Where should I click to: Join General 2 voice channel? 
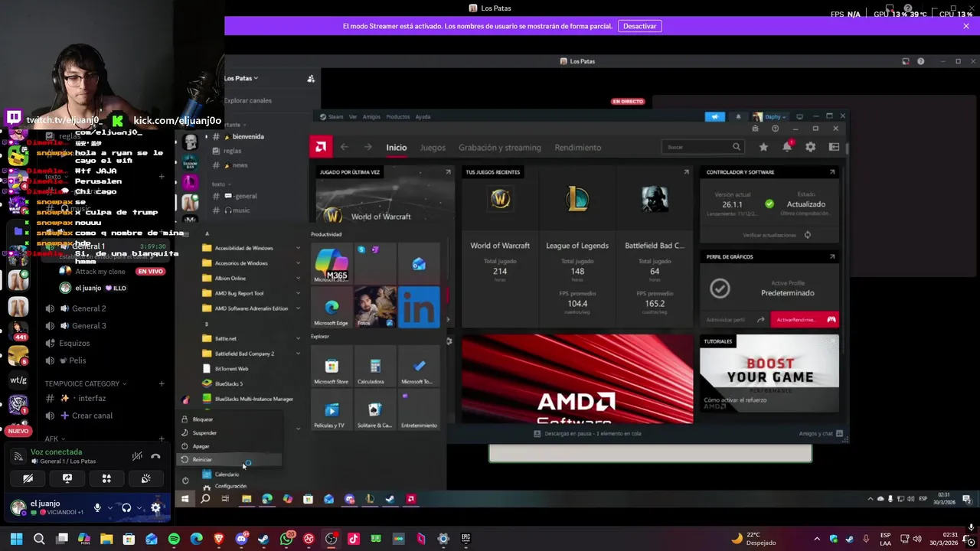click(89, 308)
